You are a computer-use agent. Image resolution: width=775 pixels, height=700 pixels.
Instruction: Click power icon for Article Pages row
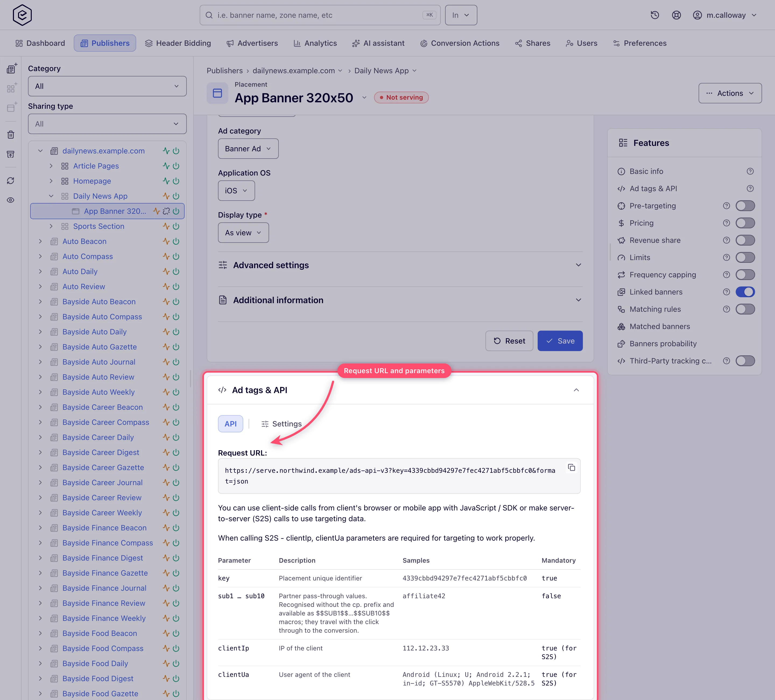pyautogui.click(x=176, y=166)
